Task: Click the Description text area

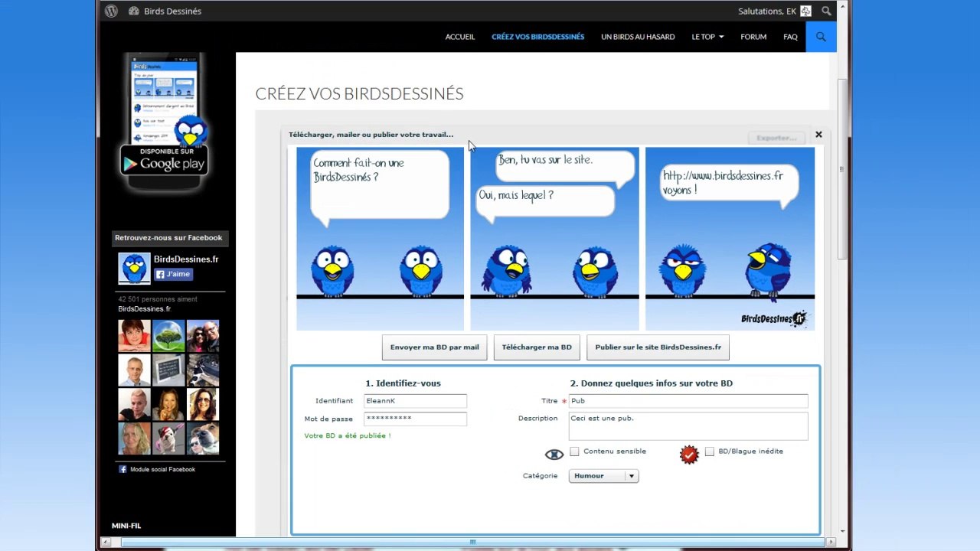Action: coord(688,426)
